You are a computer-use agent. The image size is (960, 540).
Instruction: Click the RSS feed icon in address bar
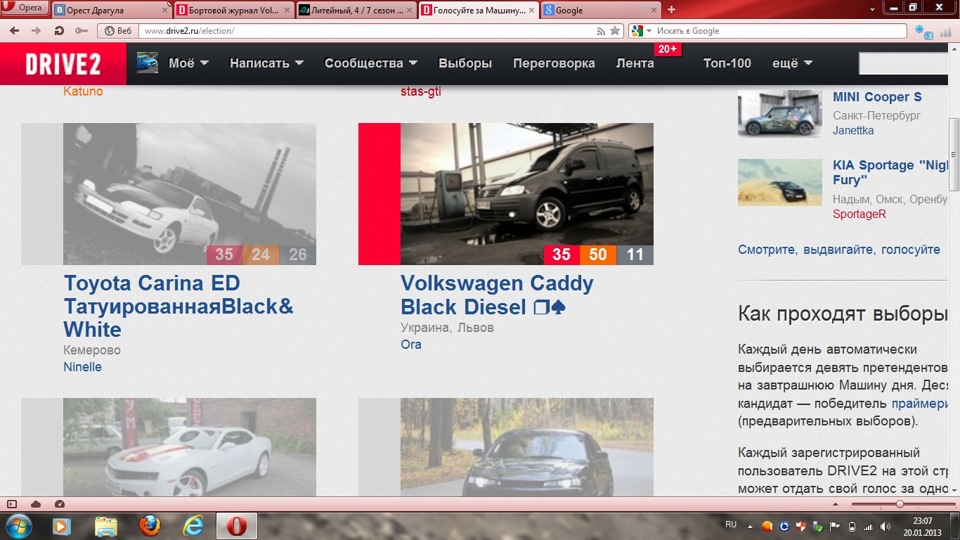pyautogui.click(x=601, y=31)
